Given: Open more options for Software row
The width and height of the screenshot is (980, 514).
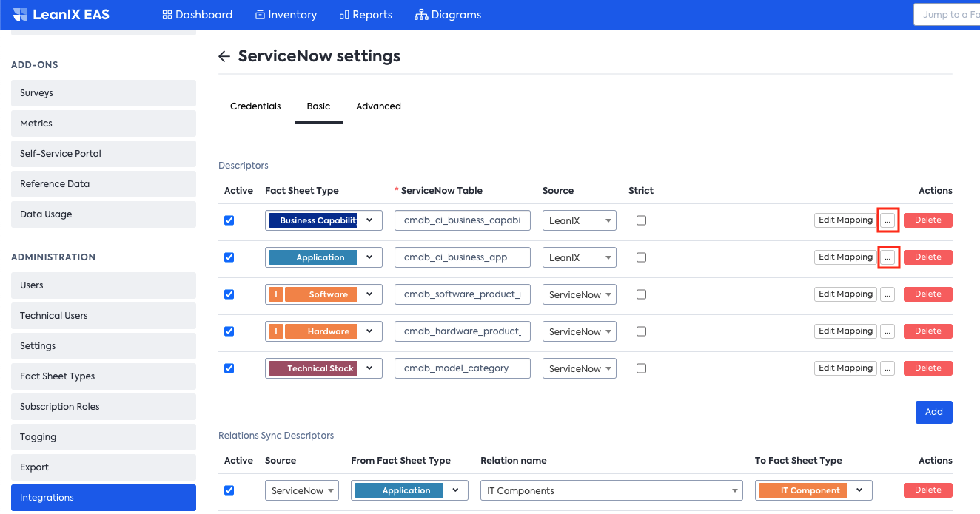Looking at the screenshot, I should pos(887,294).
